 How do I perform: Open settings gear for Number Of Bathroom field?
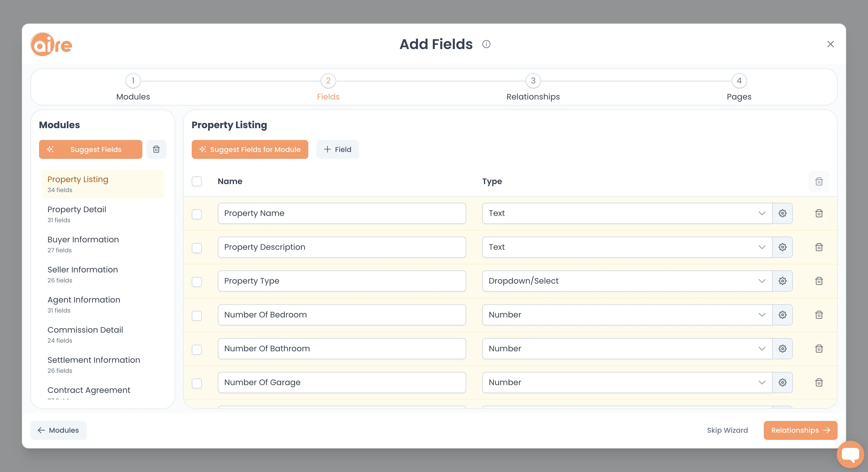coord(782,348)
